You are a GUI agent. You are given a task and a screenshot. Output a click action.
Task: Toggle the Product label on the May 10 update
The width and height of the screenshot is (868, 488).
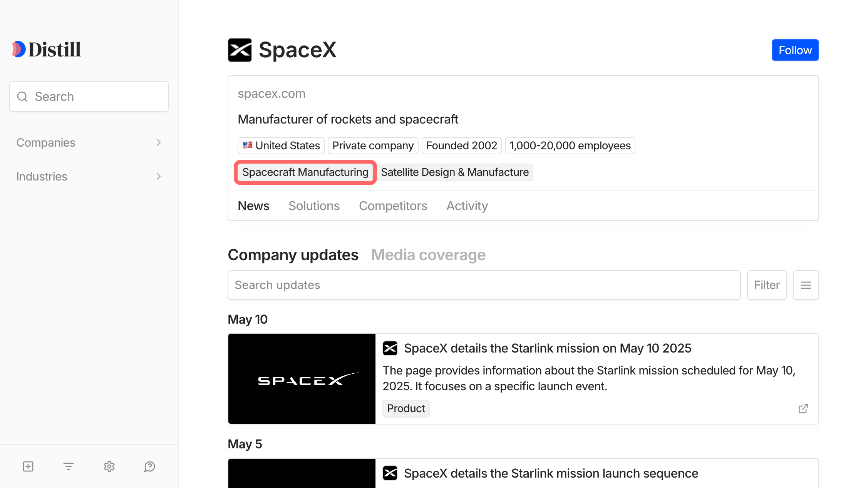click(x=406, y=408)
